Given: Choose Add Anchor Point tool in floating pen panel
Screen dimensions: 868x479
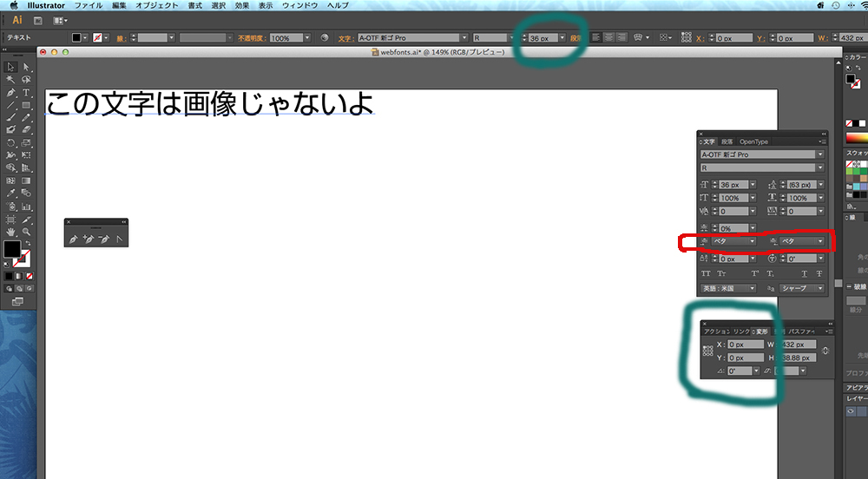Looking at the screenshot, I should 88,239.
